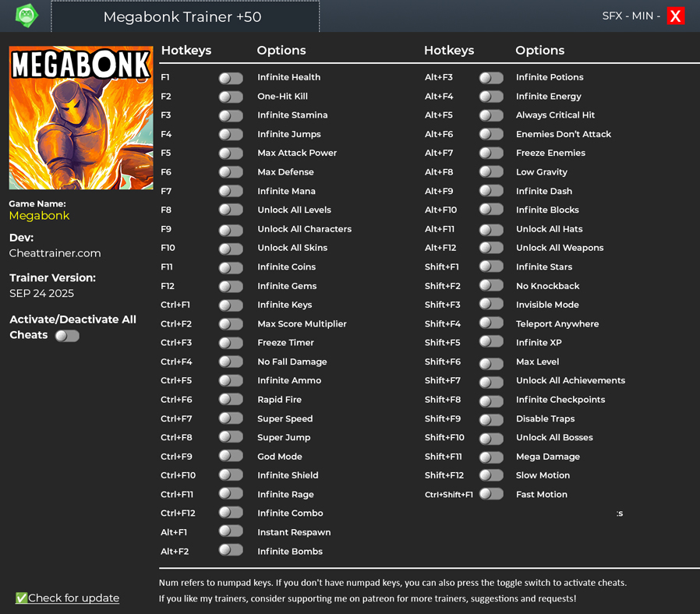Close the trainer with red X
Screen dimensions: 700x614
coord(675,16)
